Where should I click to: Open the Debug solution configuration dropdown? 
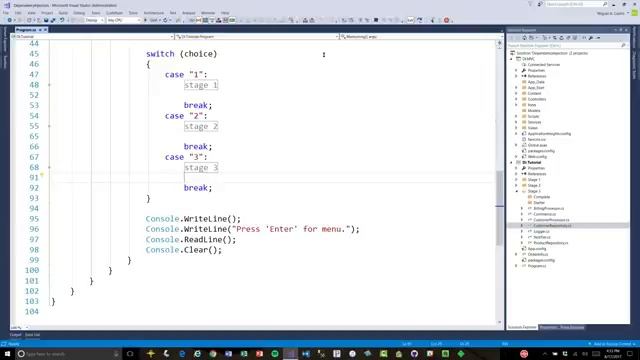[x=94, y=20]
